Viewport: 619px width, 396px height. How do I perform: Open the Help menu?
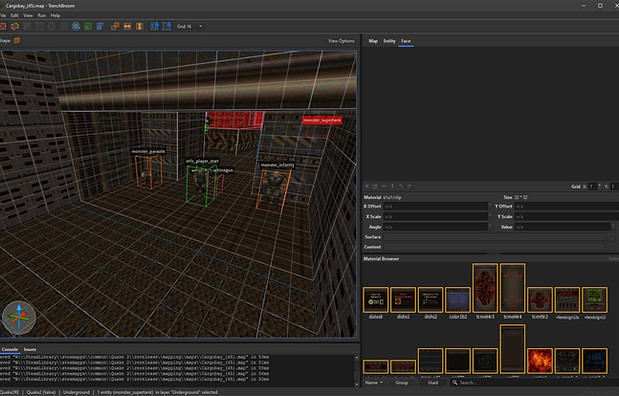pos(55,15)
